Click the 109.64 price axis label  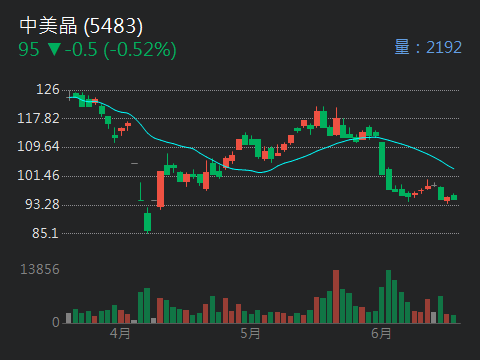click(38, 146)
